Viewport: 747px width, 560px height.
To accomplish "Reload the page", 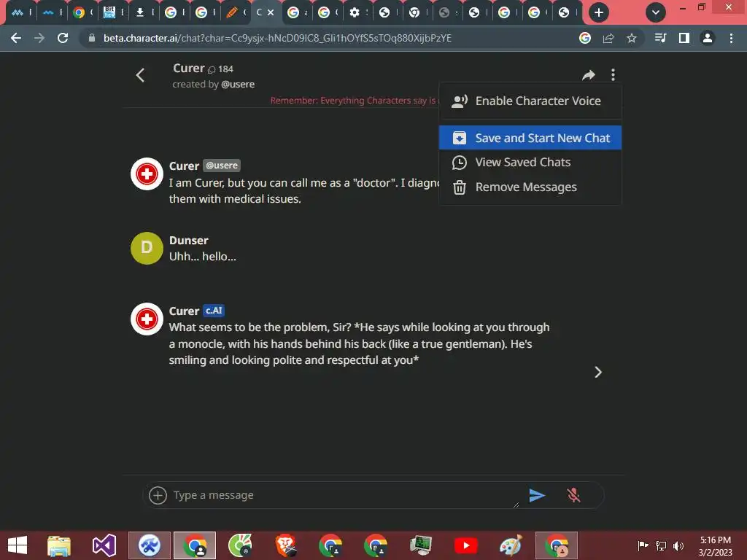I will click(x=63, y=38).
